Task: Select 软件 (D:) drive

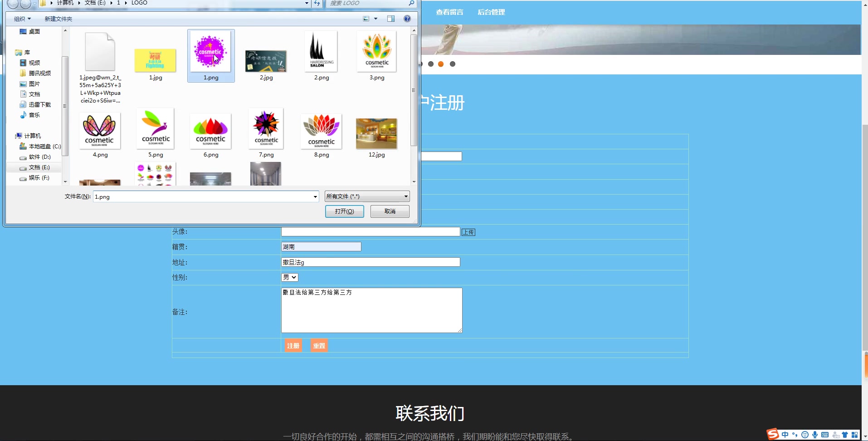Action: click(35, 157)
